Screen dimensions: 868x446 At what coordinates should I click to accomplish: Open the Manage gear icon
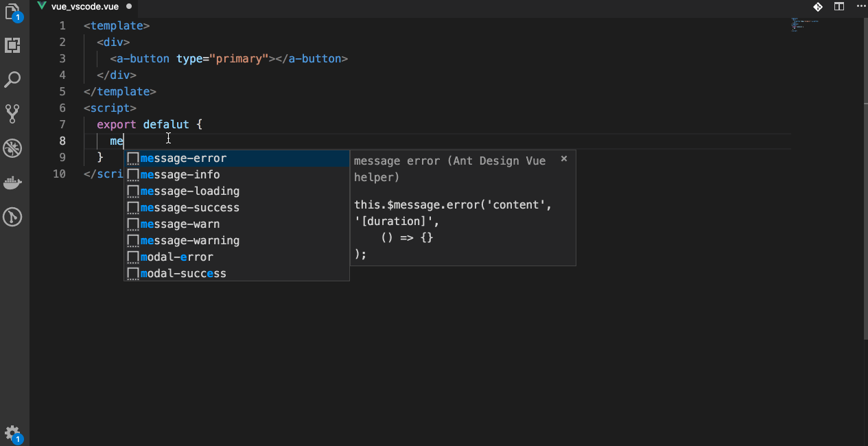13,433
